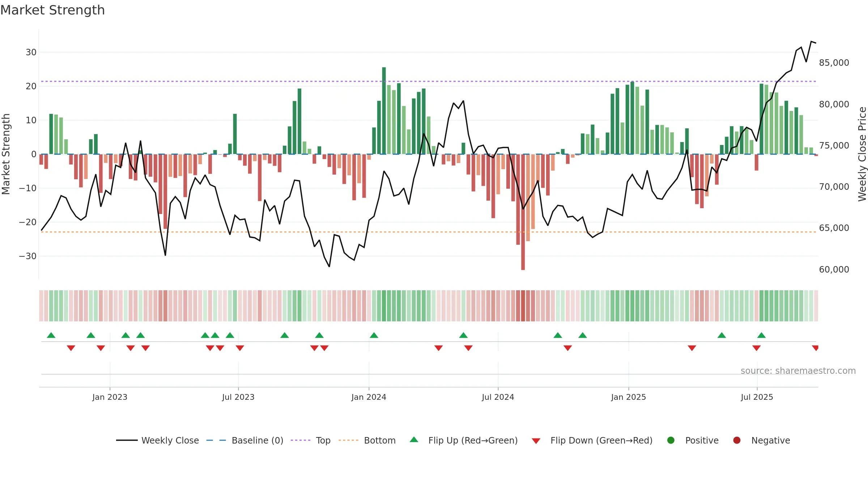868x488 pixels.
Task: Click the −20 strength axis value
Action: [x=28, y=222]
